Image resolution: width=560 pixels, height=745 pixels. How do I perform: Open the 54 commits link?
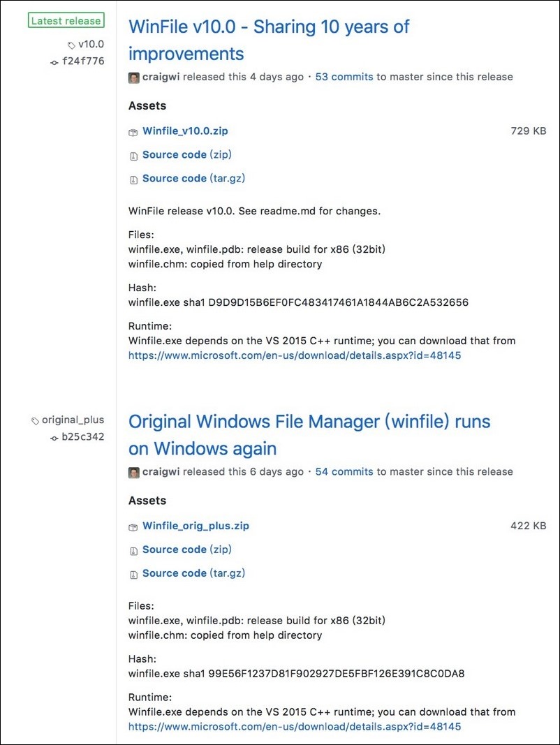pyautogui.click(x=344, y=471)
